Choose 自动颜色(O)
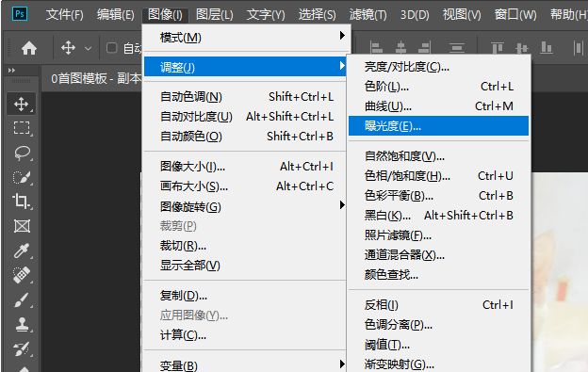Image resolution: width=588 pixels, height=372 pixels. click(x=245, y=137)
